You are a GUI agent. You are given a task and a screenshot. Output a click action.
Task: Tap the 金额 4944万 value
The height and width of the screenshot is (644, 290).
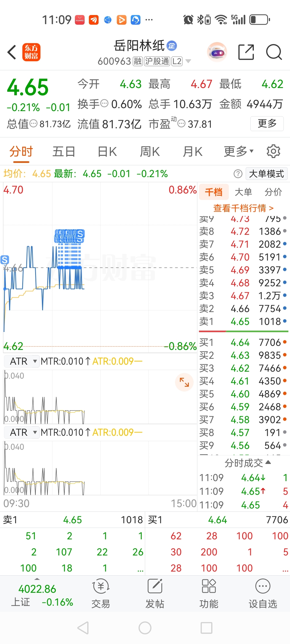point(265,104)
